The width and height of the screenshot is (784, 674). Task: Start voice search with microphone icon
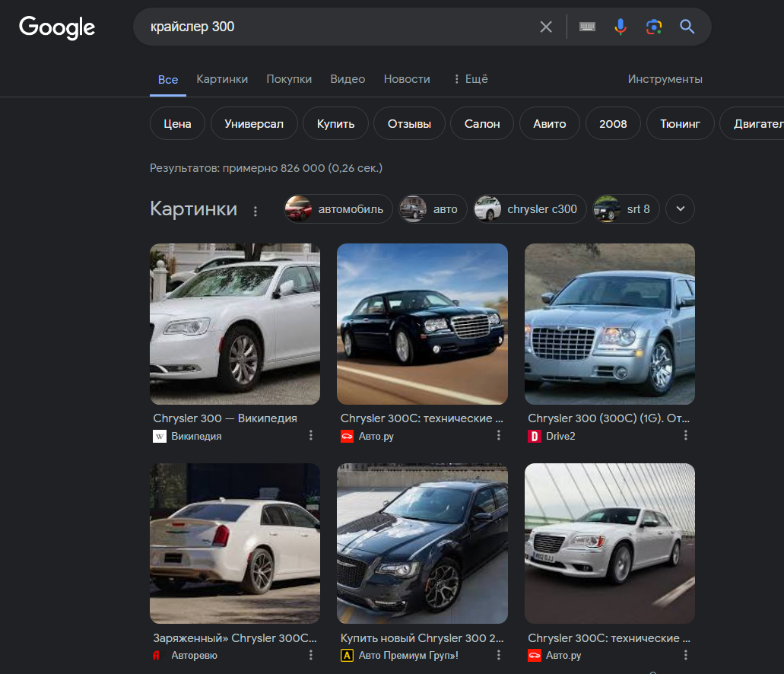[x=621, y=27]
